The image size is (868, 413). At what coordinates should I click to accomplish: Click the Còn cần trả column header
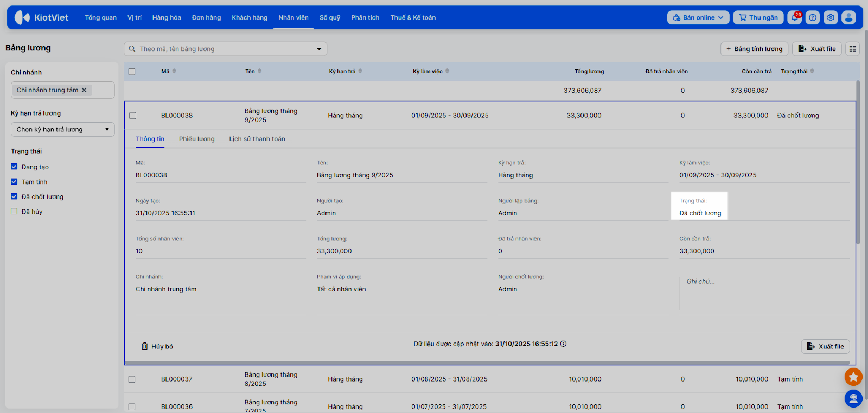point(757,72)
